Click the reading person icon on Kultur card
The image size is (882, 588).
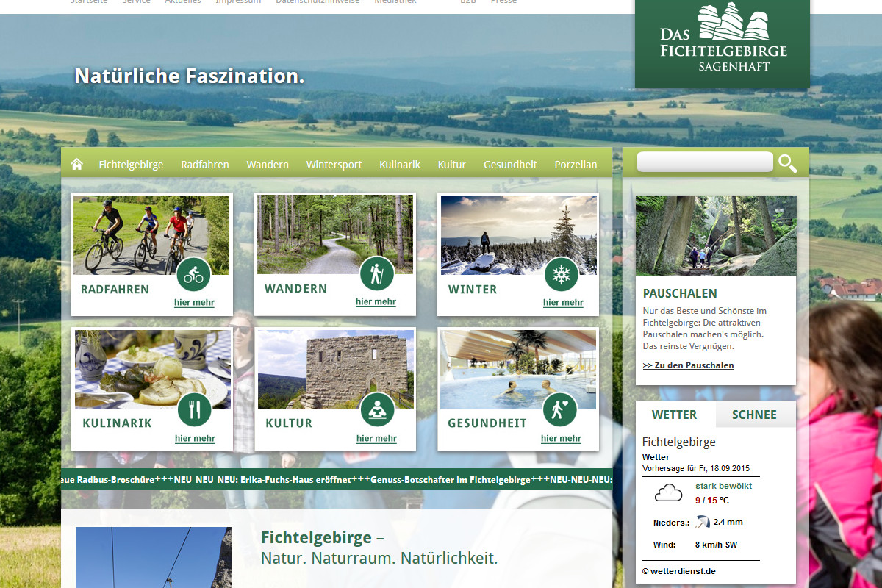[378, 409]
